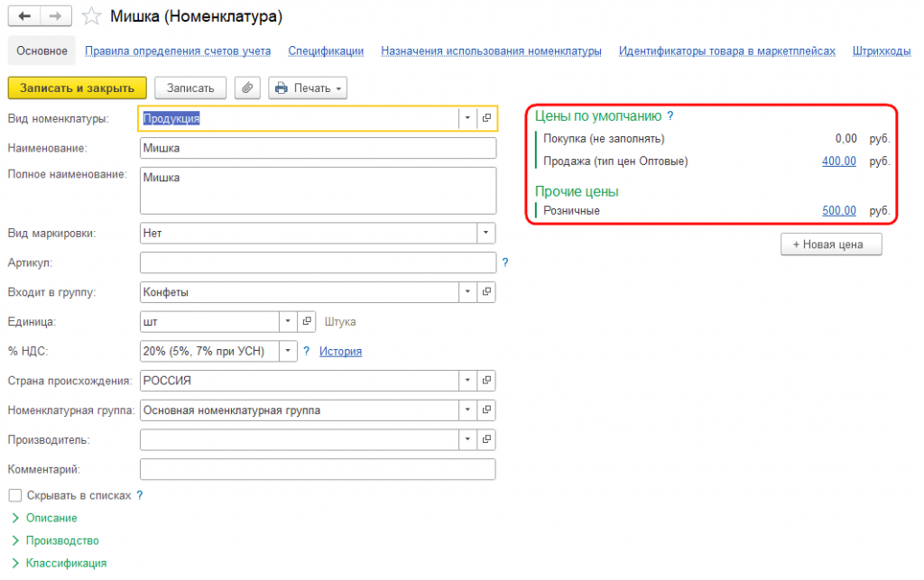The height and width of the screenshot is (580, 924).
Task: Open the Вид маркировки dropdown list
Action: click(x=485, y=234)
